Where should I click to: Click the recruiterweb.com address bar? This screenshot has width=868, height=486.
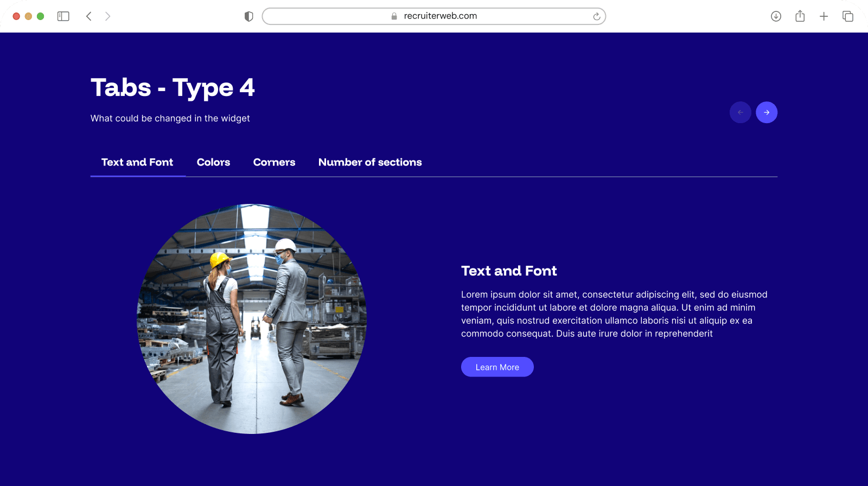pos(433,16)
